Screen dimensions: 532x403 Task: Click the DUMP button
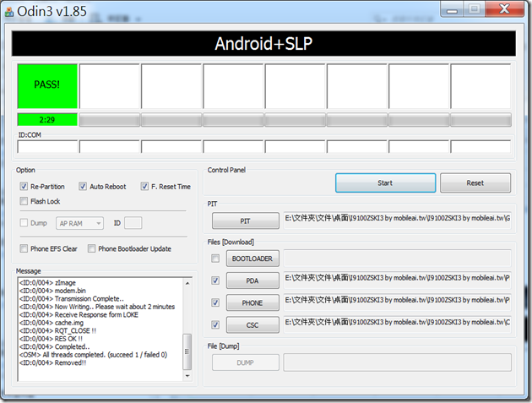point(246,362)
